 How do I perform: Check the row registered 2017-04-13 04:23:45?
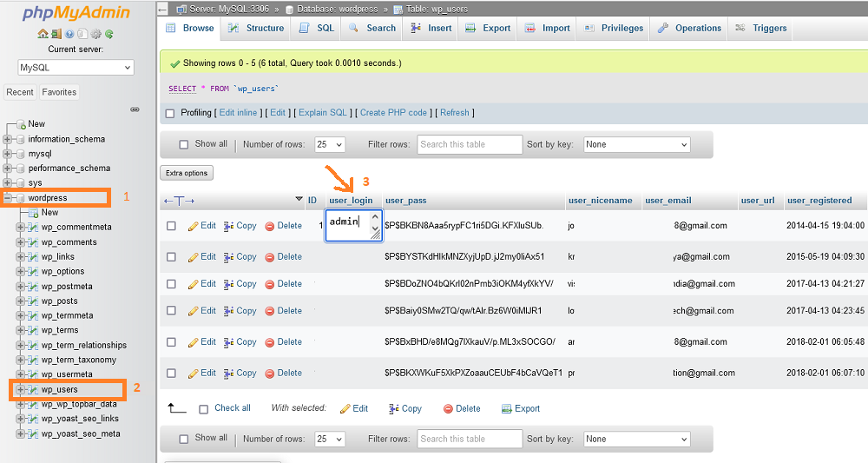(x=172, y=311)
